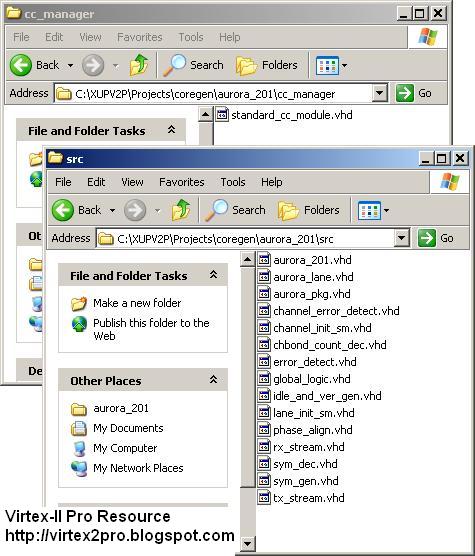Click the Up folder icon in cc_manager window
Image resolution: width=475 pixels, height=556 pixels.
(x=139, y=65)
